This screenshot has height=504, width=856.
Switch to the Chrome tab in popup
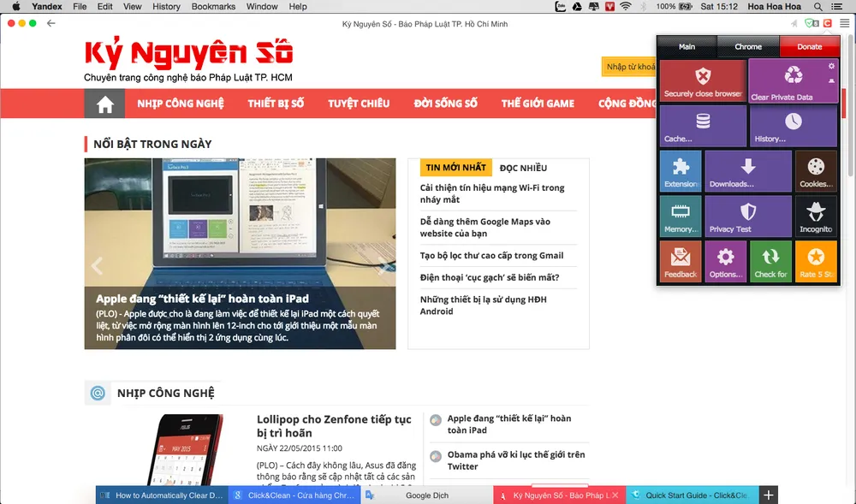[747, 47]
